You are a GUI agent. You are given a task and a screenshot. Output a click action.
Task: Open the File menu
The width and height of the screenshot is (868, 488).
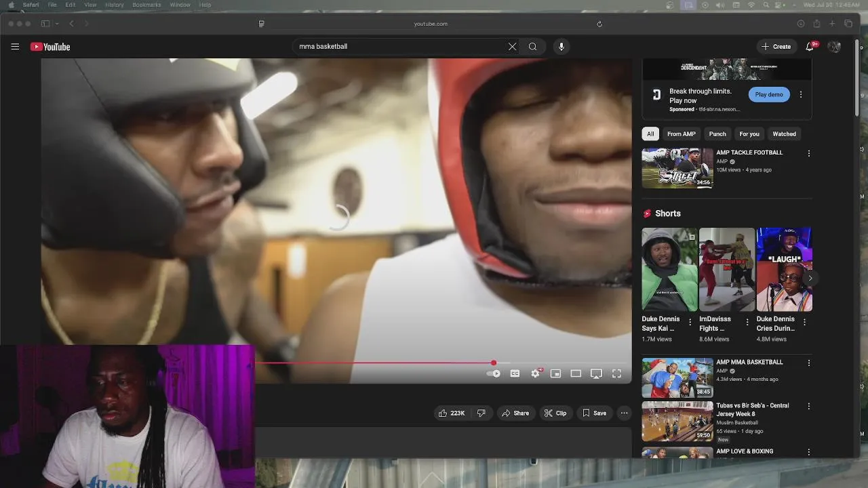52,5
